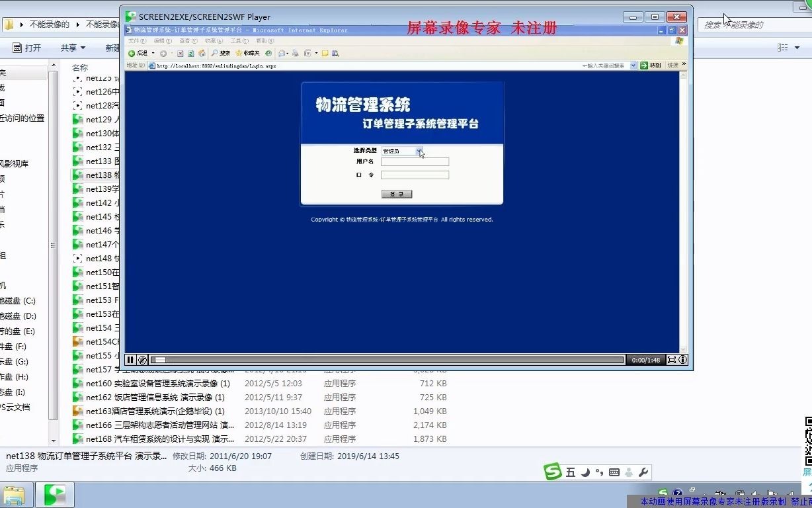
Task: Toggle night mode moon icon on the IME bar
Action: coord(585,472)
